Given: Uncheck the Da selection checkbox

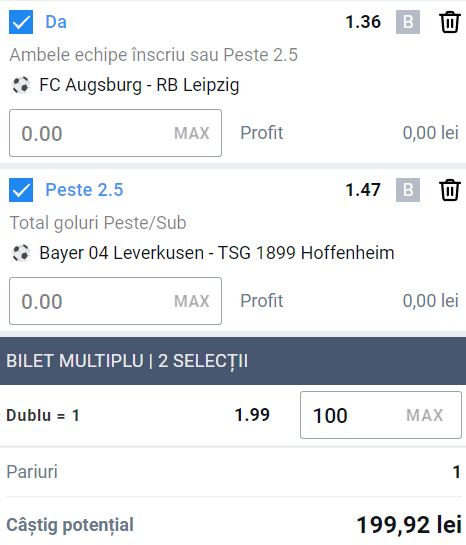Looking at the screenshot, I should click(x=21, y=22).
